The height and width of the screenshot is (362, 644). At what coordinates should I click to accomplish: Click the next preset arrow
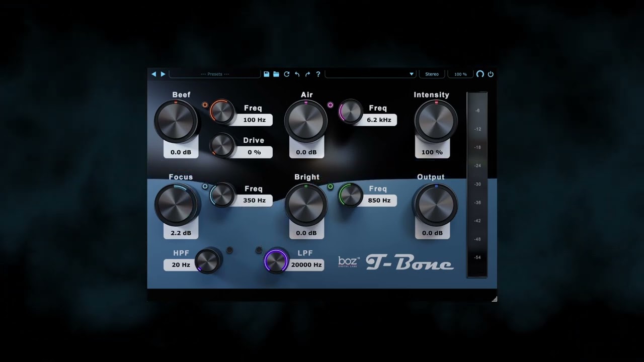coord(163,74)
